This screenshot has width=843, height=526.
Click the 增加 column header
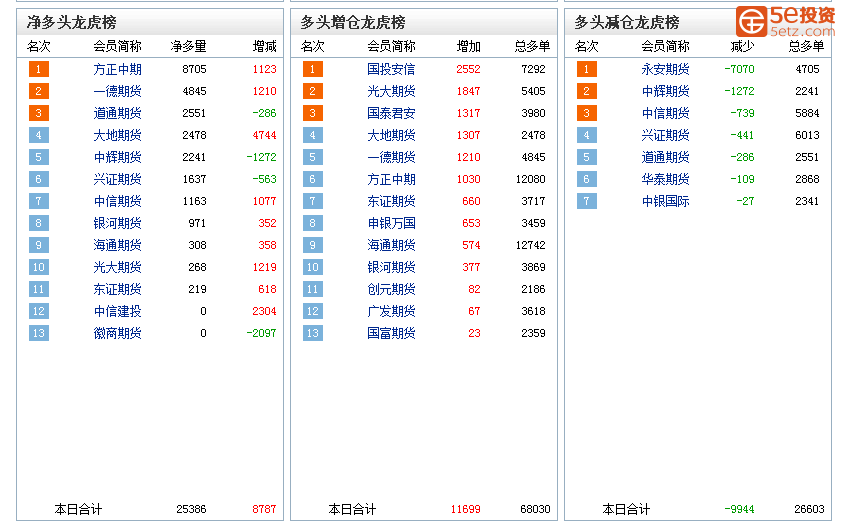(x=468, y=47)
